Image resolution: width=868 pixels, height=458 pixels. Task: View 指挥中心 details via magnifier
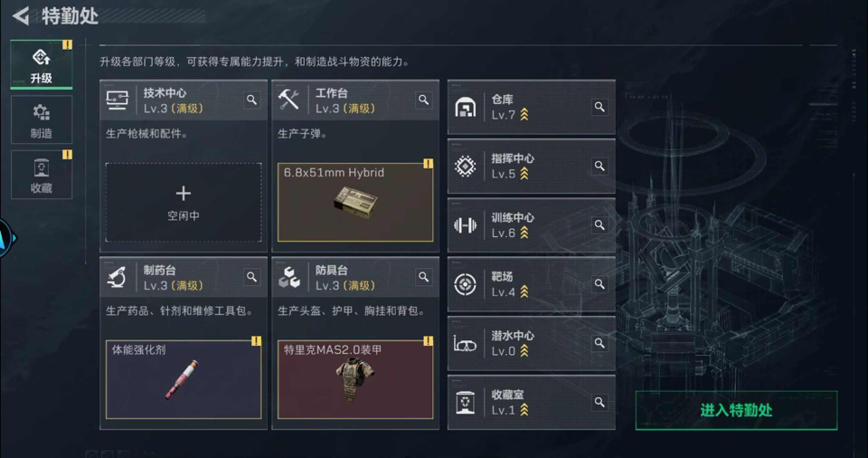599,166
